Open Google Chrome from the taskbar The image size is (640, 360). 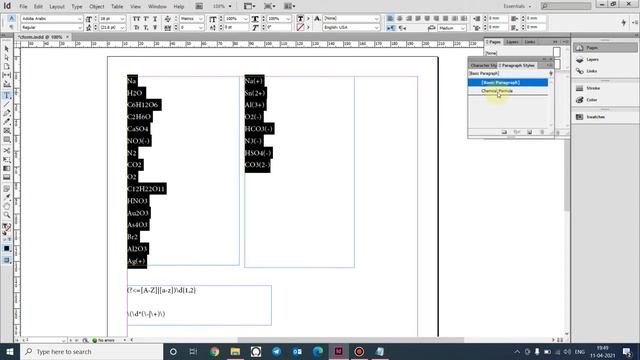214,351
